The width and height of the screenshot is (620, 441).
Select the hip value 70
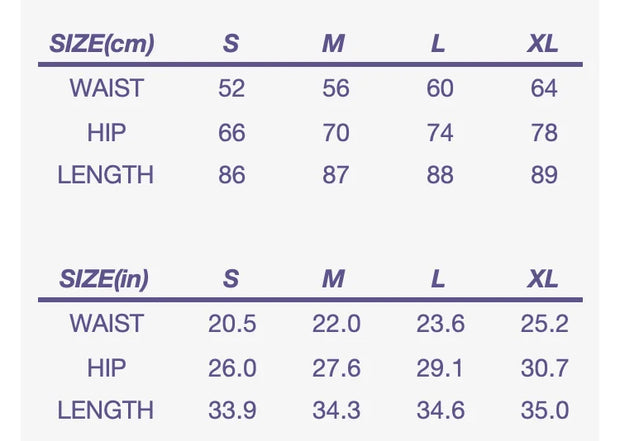coord(336,132)
